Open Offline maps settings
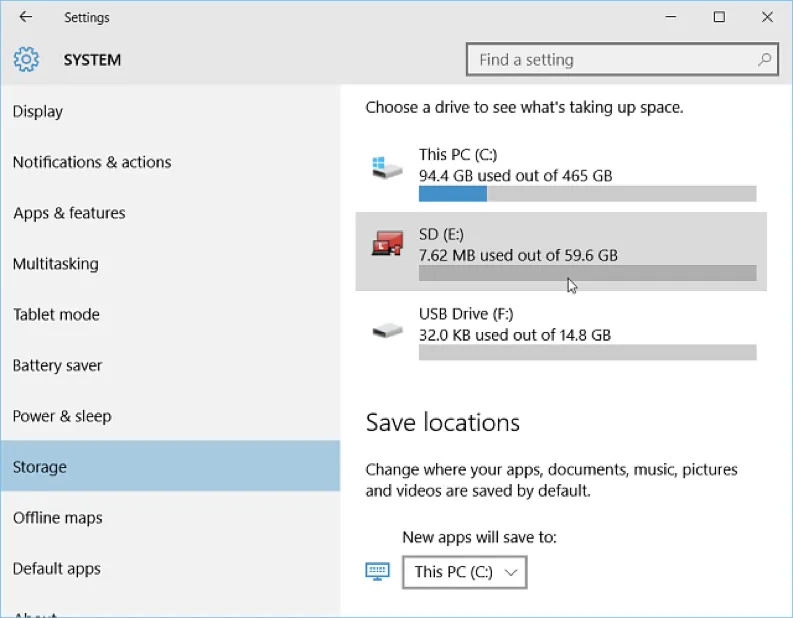793x618 pixels. pyautogui.click(x=58, y=518)
